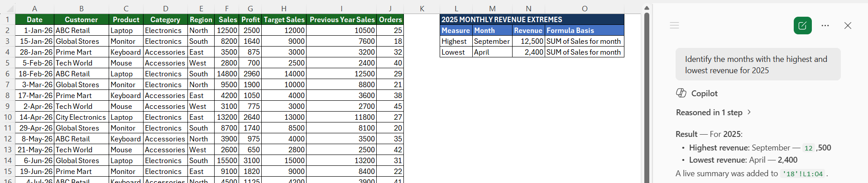This screenshot has width=868, height=183.
Task: Select the September month cell
Action: pos(492,41)
